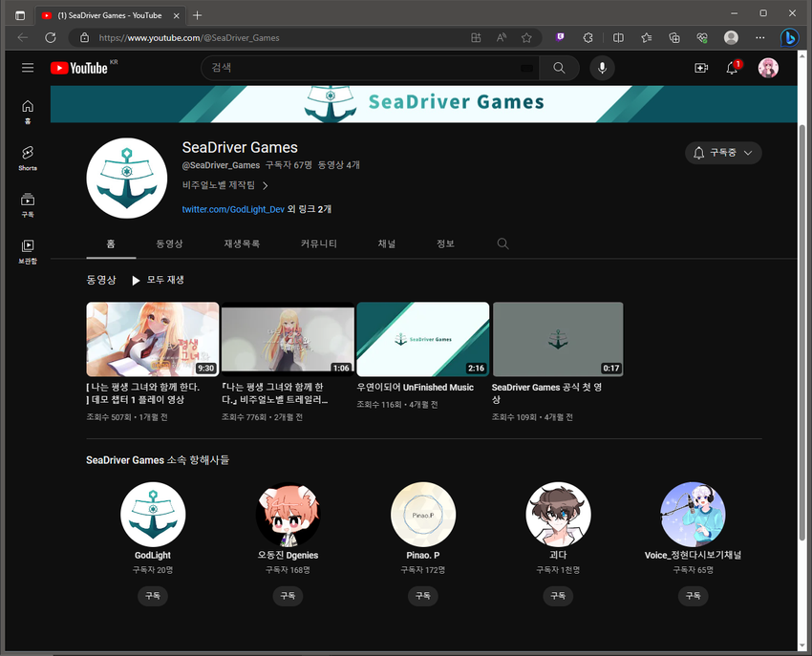The width and height of the screenshot is (812, 656).
Task: Click the YouTube logo
Action: (79, 68)
